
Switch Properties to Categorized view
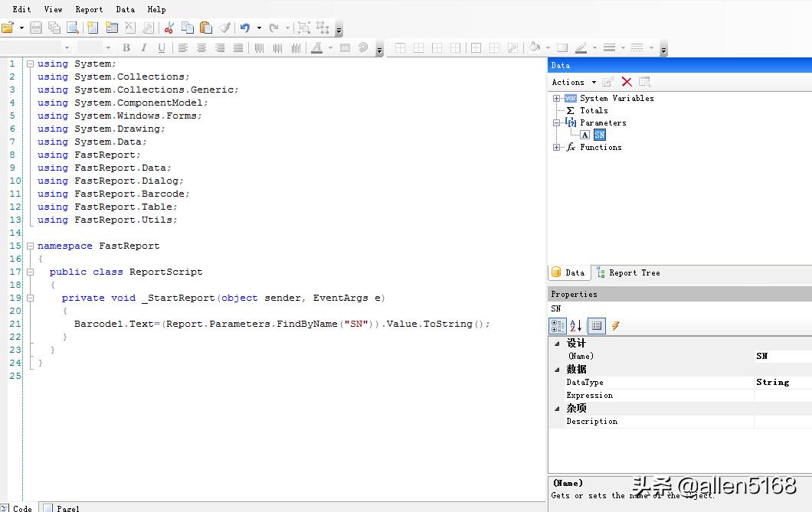click(x=558, y=326)
